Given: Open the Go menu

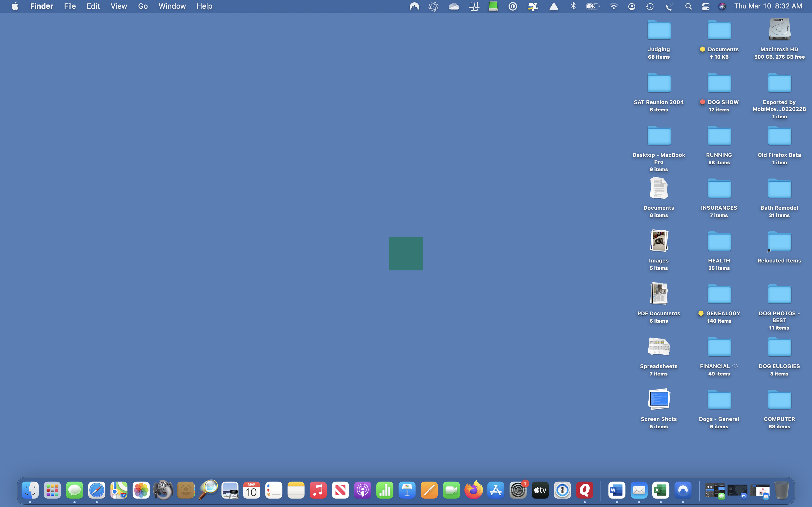Looking at the screenshot, I should pos(143,6).
